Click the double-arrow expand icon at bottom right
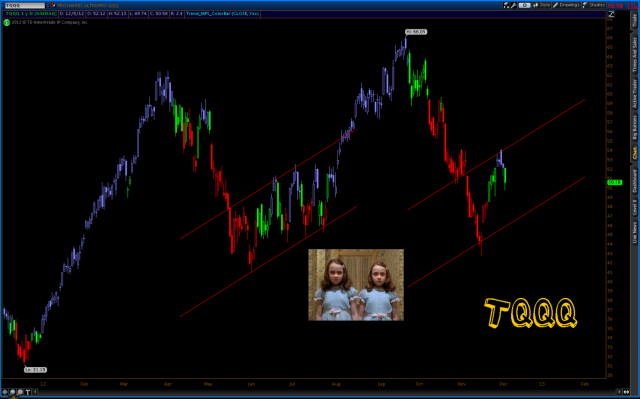Screen dimensions: 640x399 [x=626, y=392]
